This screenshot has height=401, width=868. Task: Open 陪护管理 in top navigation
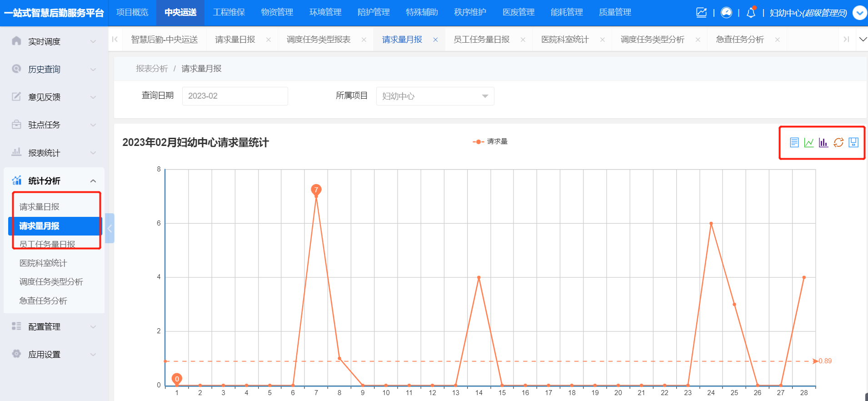click(374, 12)
